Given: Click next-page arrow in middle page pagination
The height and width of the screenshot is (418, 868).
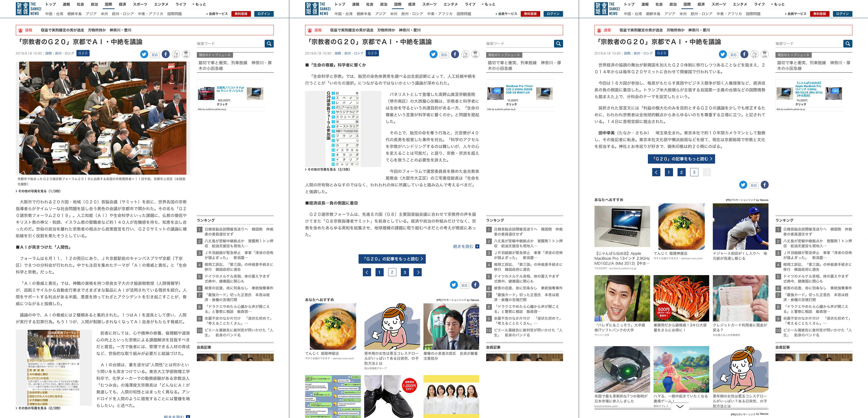Looking at the screenshot, I should [x=418, y=272].
